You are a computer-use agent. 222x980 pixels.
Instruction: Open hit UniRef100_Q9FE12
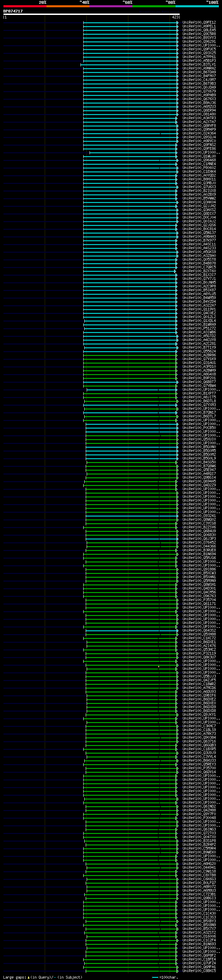point(199,23)
